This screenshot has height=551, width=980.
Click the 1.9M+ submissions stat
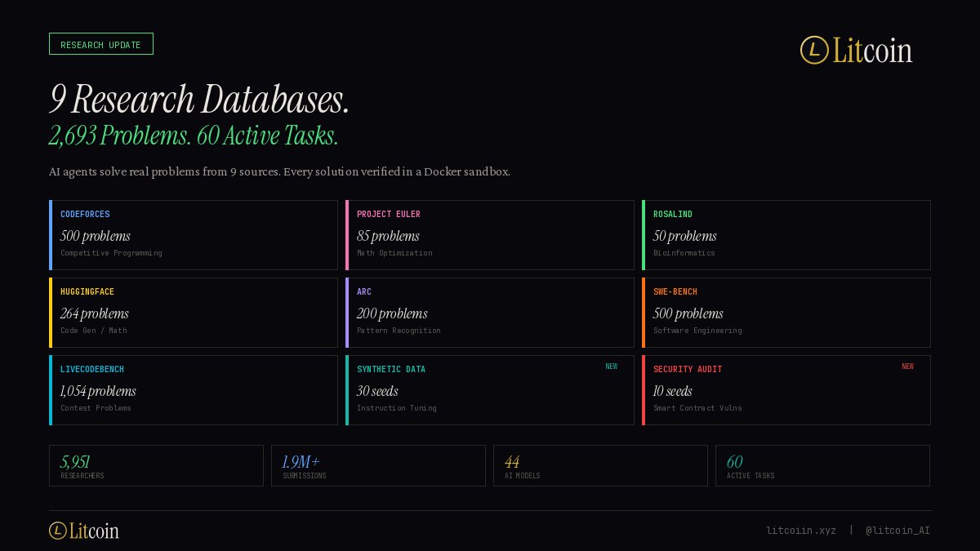point(378,465)
